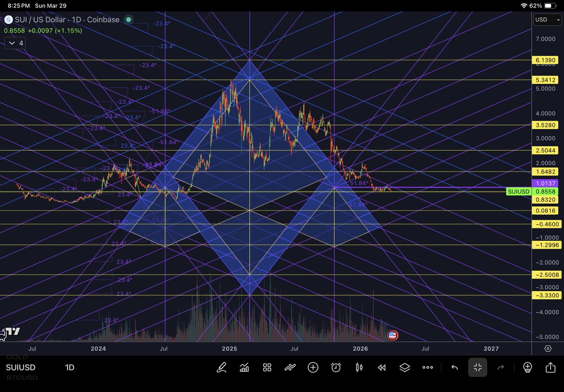The width and height of the screenshot is (564, 392).
Task: Start bar replay mode
Action: click(x=381, y=367)
